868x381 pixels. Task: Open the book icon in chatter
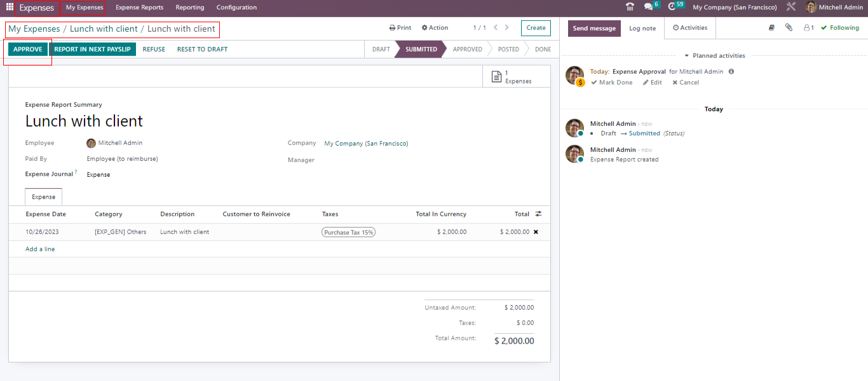coord(771,28)
